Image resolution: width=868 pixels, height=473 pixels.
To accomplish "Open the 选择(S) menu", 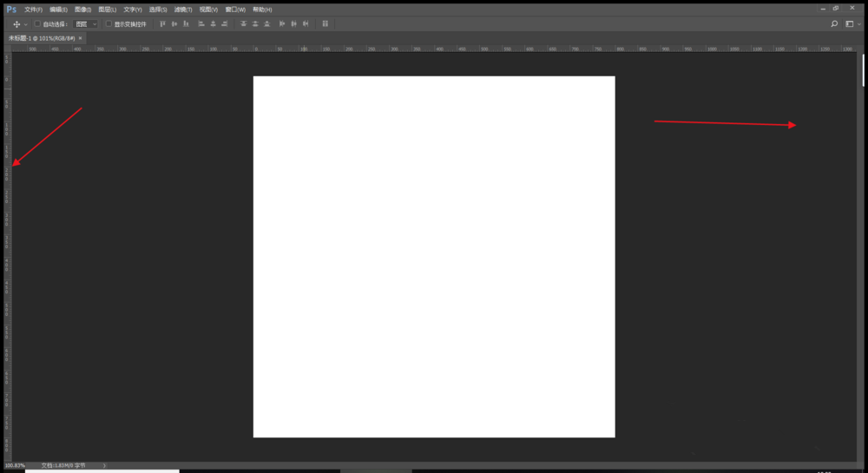I will point(158,10).
